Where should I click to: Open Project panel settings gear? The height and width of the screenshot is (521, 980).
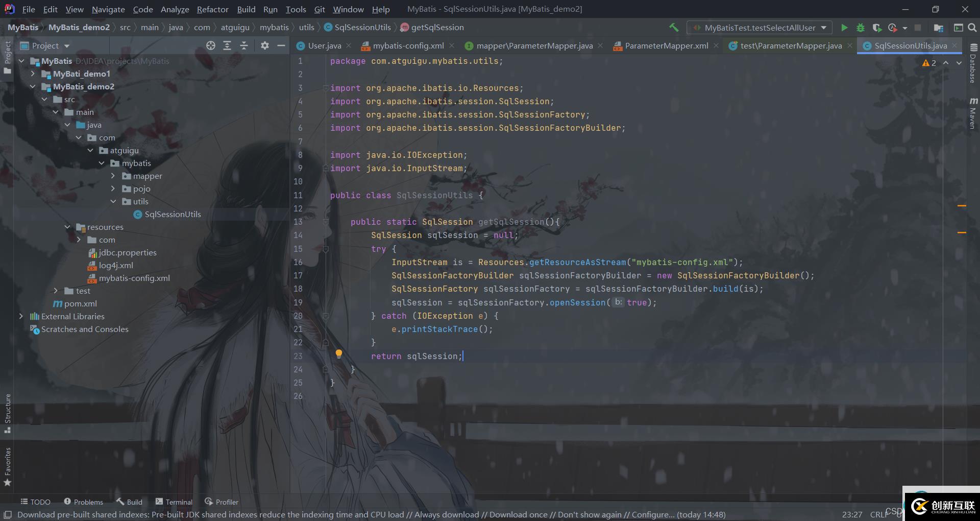[264, 45]
